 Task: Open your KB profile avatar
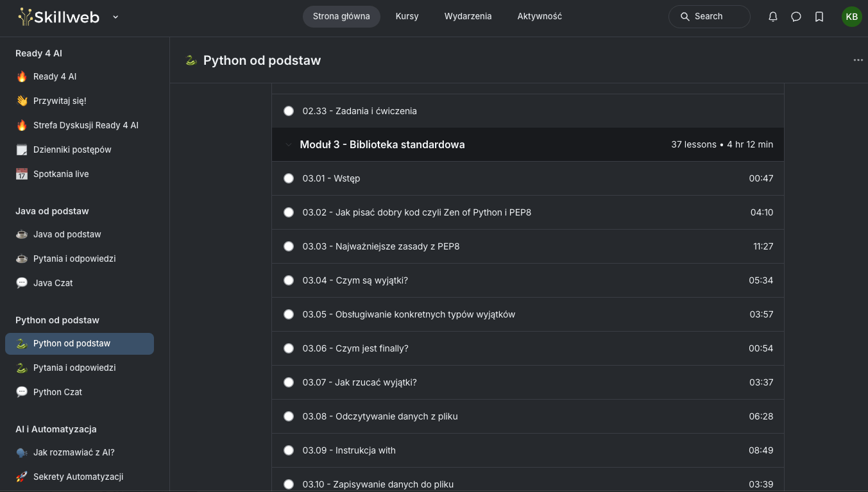(x=852, y=17)
